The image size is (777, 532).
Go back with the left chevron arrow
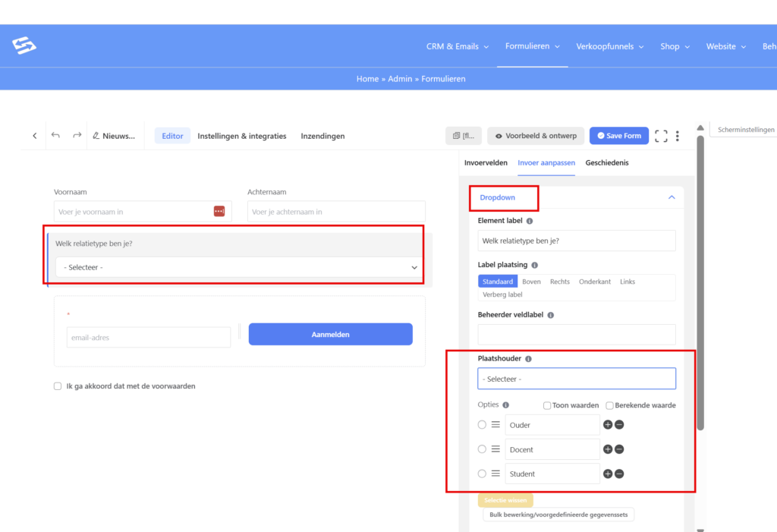click(35, 136)
